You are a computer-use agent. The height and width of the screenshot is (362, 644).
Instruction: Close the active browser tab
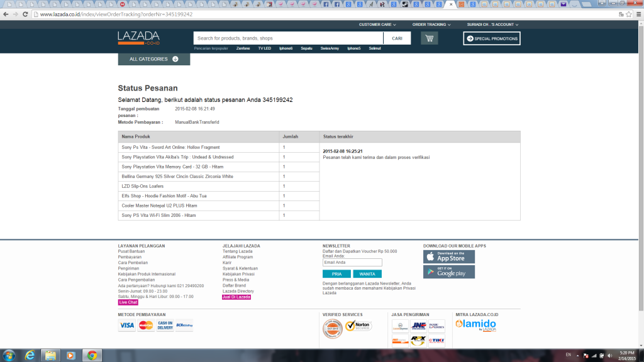[451, 4]
